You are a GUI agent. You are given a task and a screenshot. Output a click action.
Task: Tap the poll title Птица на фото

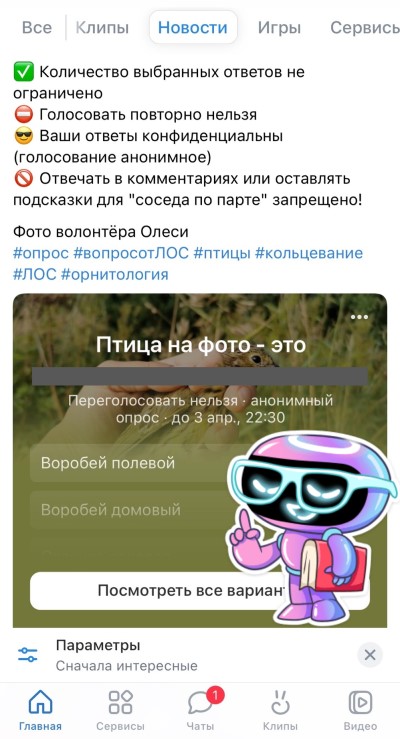[x=201, y=345]
